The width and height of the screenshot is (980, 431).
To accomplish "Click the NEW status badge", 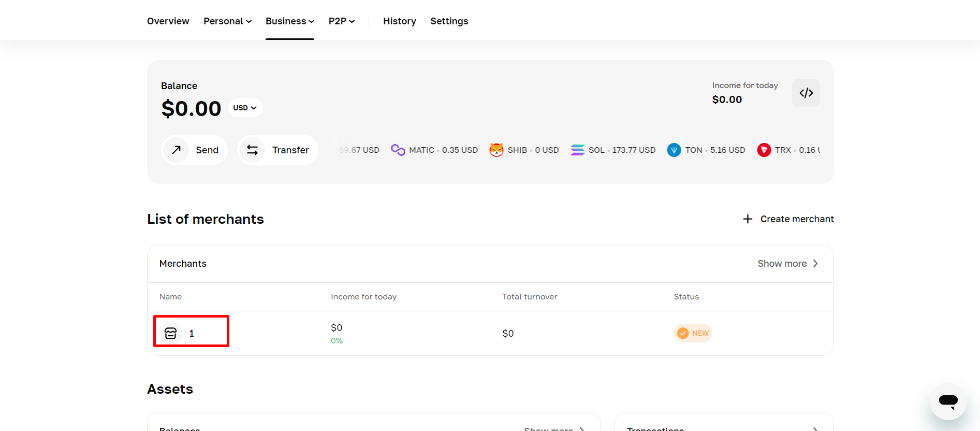I will tap(693, 333).
